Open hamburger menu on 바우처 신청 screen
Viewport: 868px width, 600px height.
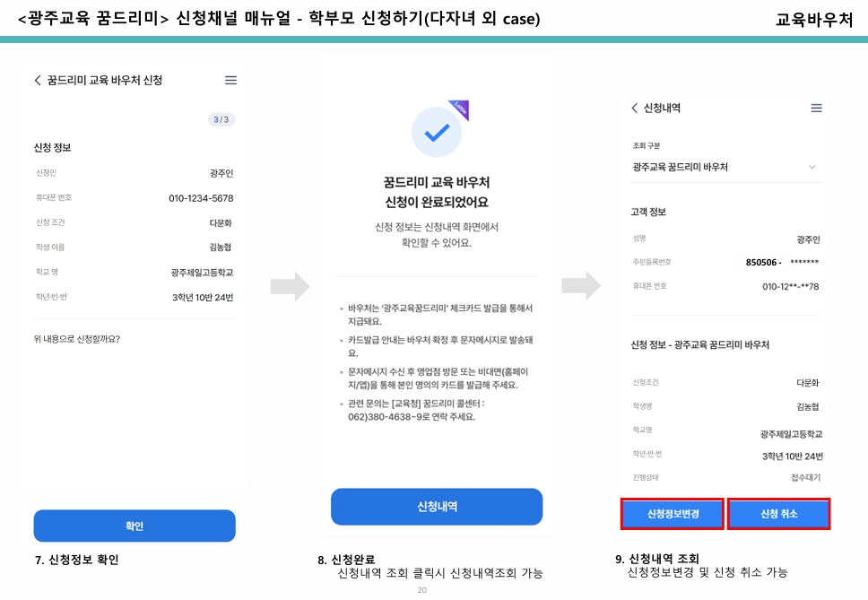tap(230, 80)
